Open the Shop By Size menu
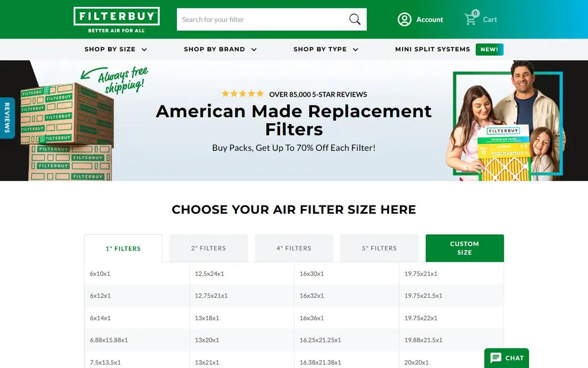 (x=110, y=49)
